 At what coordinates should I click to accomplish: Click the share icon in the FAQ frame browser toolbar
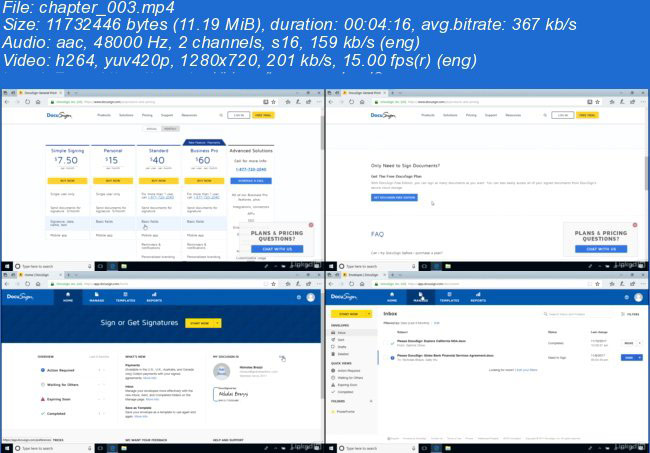(x=632, y=102)
